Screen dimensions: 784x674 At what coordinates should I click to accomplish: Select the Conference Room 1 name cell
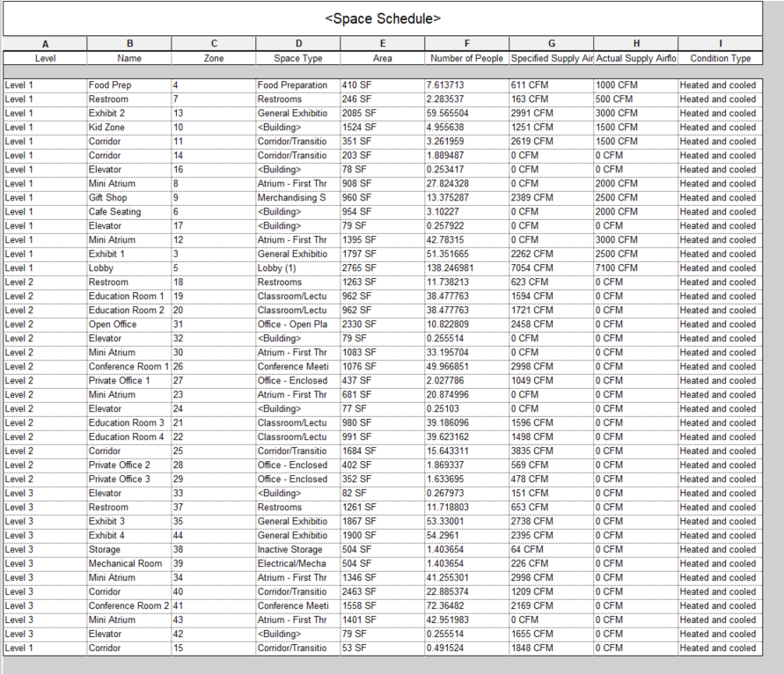(129, 367)
